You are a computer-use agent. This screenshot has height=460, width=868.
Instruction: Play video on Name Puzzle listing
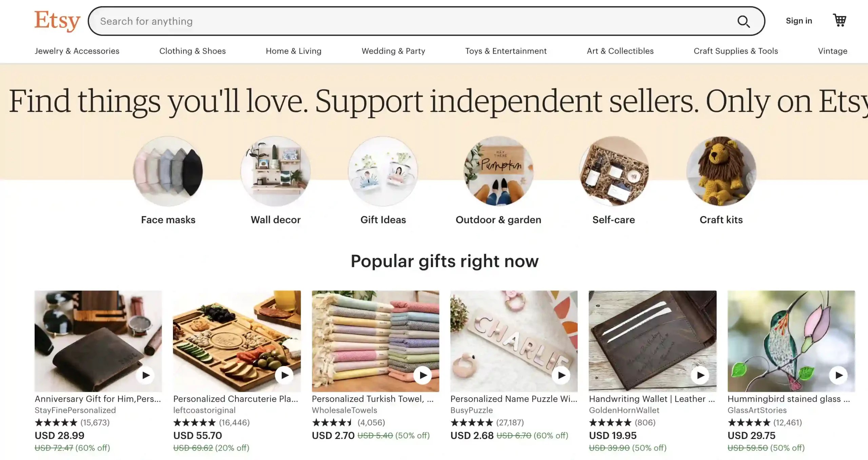561,375
